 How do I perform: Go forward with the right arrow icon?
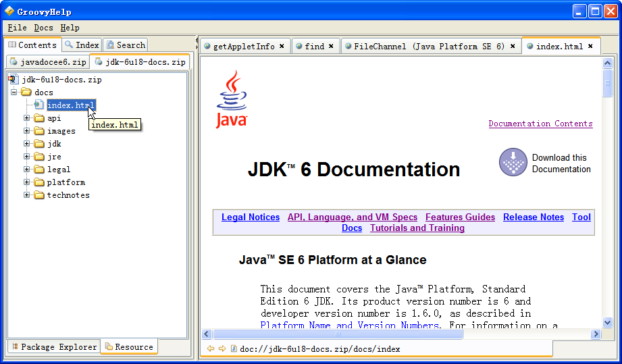222,348
